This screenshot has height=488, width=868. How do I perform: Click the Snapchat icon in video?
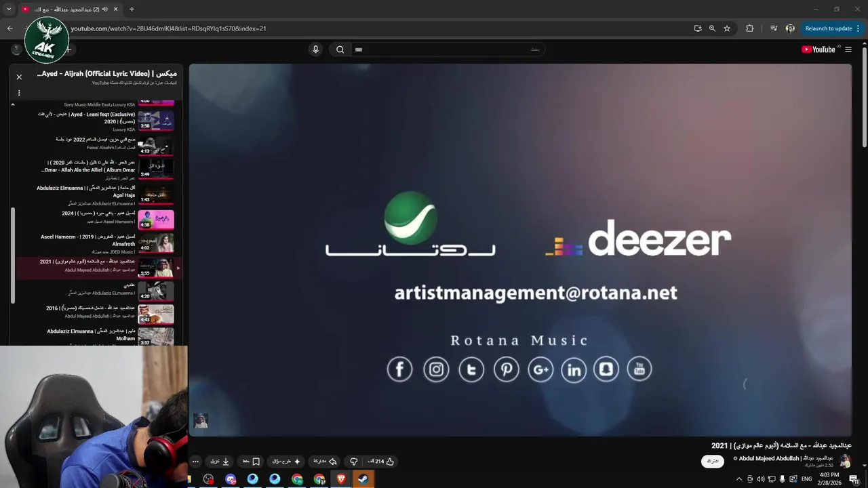point(606,369)
